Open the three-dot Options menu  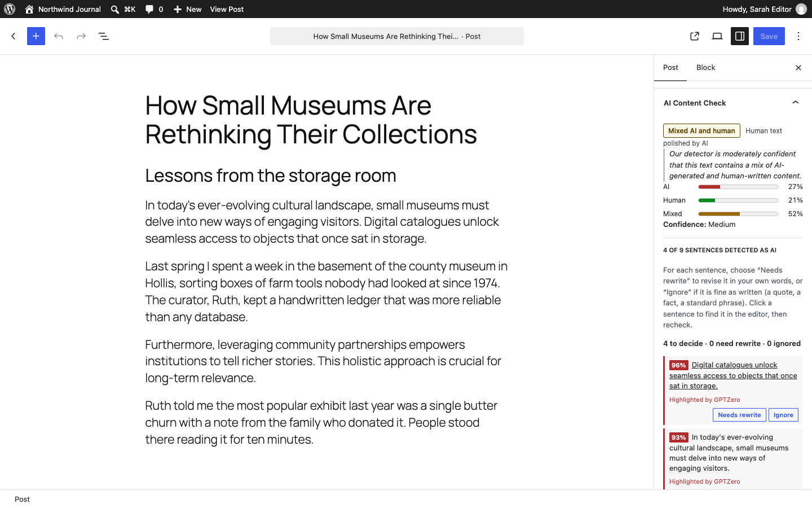(x=798, y=36)
